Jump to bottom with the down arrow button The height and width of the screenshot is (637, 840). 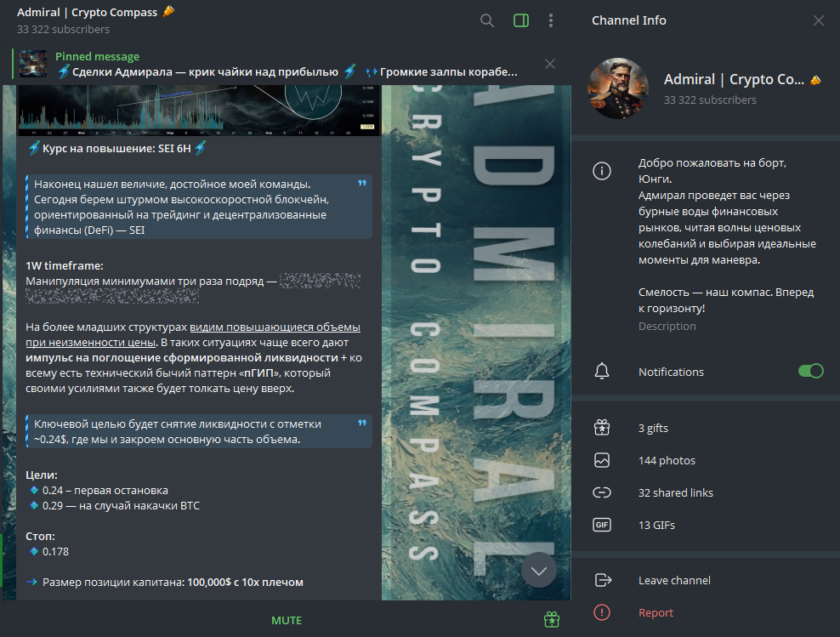click(x=538, y=571)
